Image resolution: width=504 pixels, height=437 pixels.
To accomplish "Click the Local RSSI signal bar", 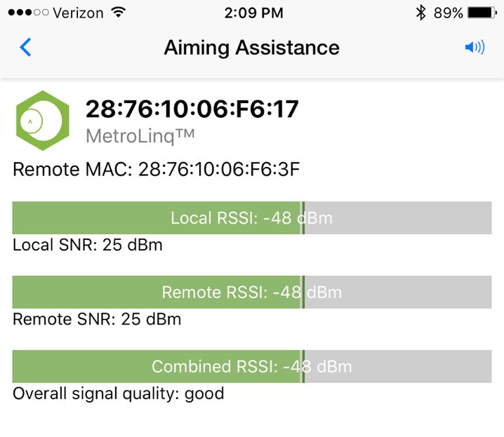I will tap(251, 218).
